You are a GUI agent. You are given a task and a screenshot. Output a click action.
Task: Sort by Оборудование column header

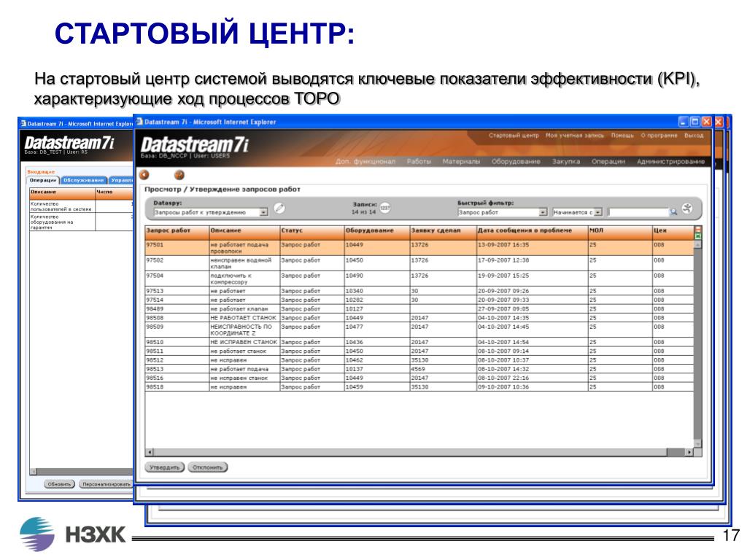[377, 231]
